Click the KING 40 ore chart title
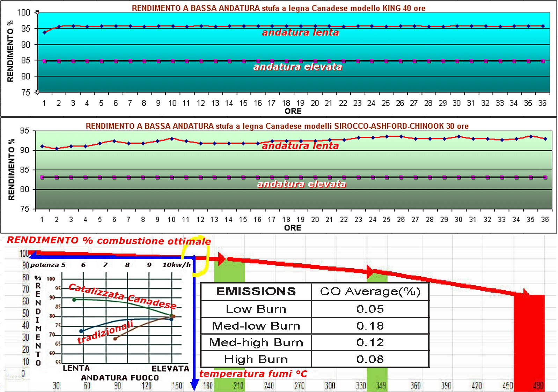This screenshot has width=558, height=392. 278,8
